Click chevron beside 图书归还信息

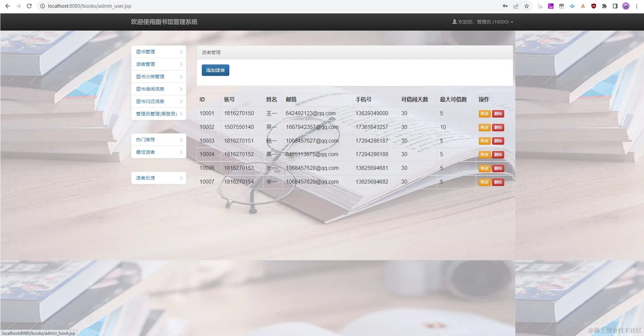tap(181, 101)
